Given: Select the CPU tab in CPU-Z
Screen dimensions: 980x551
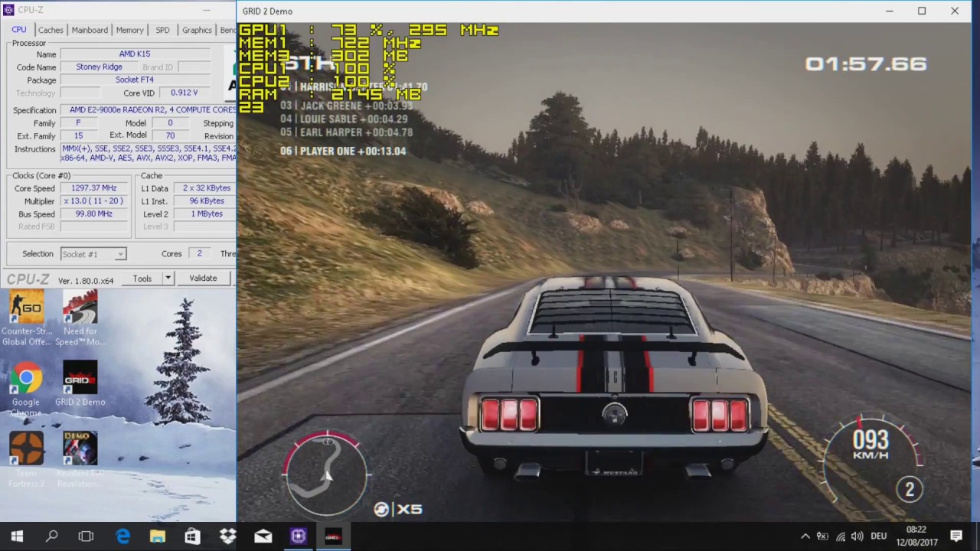Looking at the screenshot, I should (19, 29).
